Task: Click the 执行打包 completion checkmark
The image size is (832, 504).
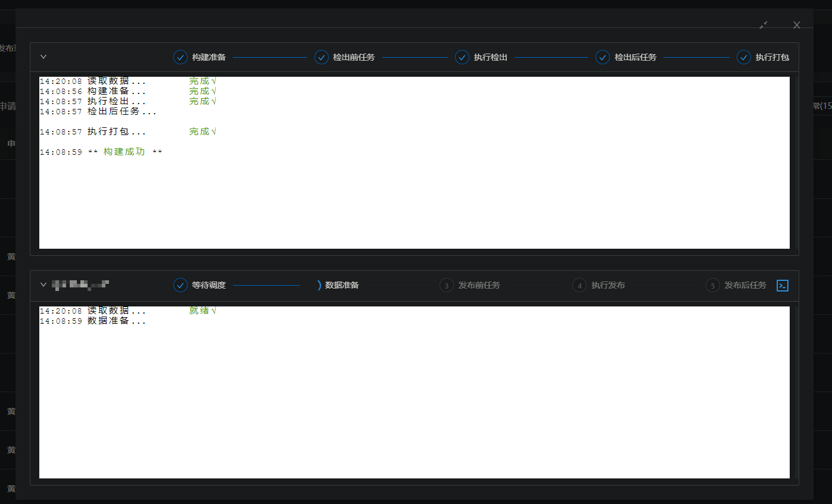Action: click(743, 57)
